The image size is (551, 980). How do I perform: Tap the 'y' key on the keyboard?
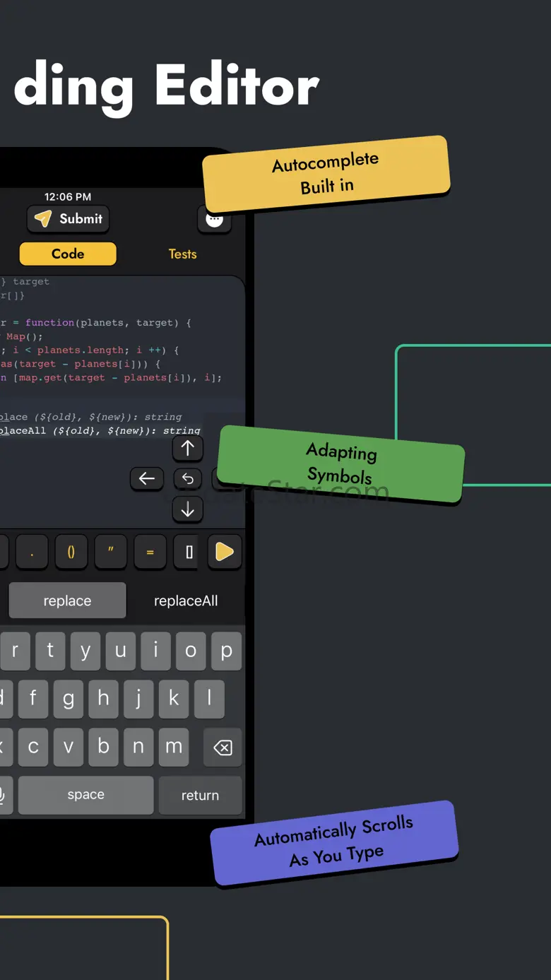[85, 650]
